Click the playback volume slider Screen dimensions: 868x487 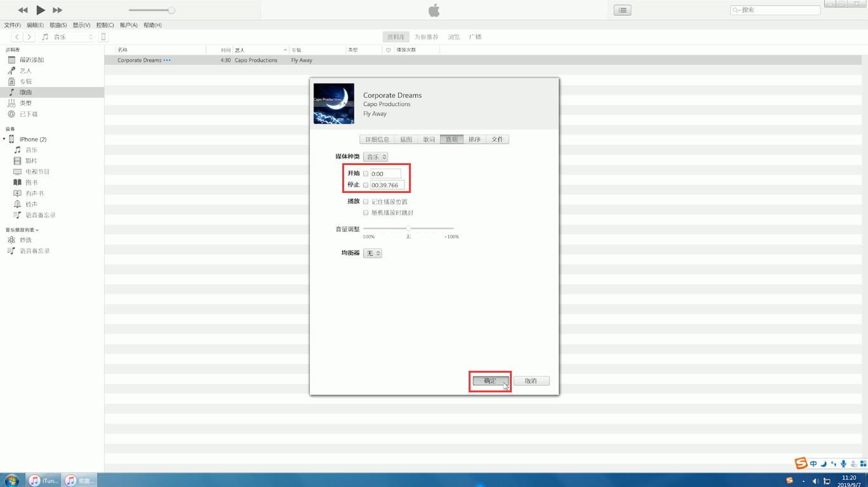[x=150, y=10]
